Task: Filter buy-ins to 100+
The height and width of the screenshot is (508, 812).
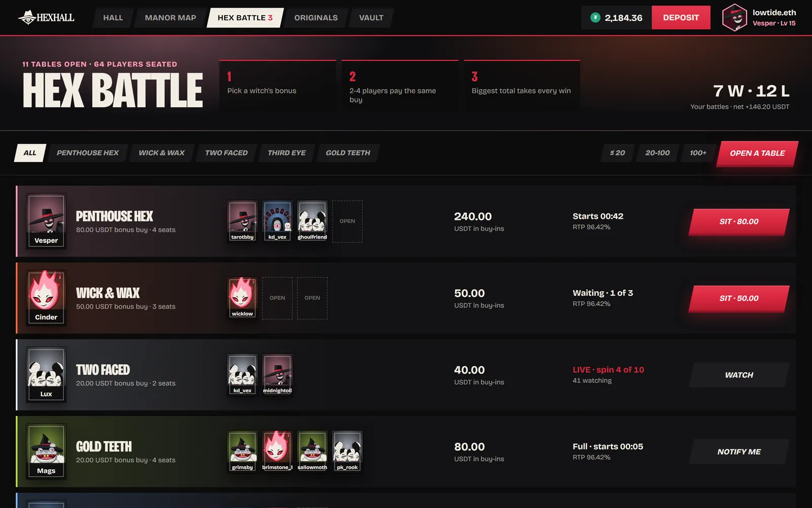Action: [698, 153]
